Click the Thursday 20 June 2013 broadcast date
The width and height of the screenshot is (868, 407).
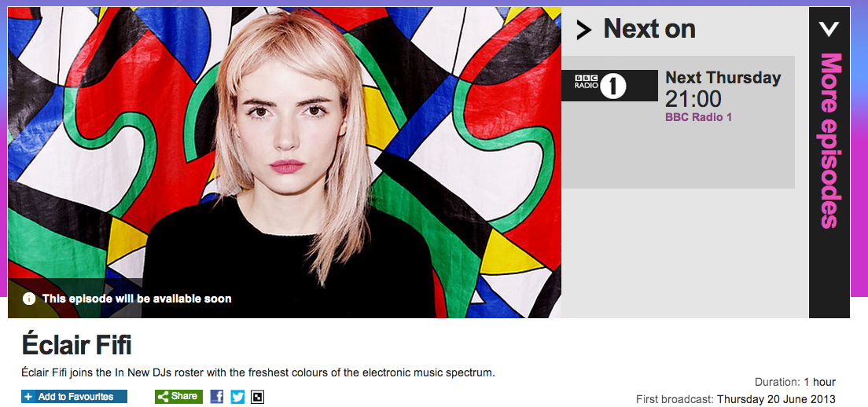[x=776, y=398]
